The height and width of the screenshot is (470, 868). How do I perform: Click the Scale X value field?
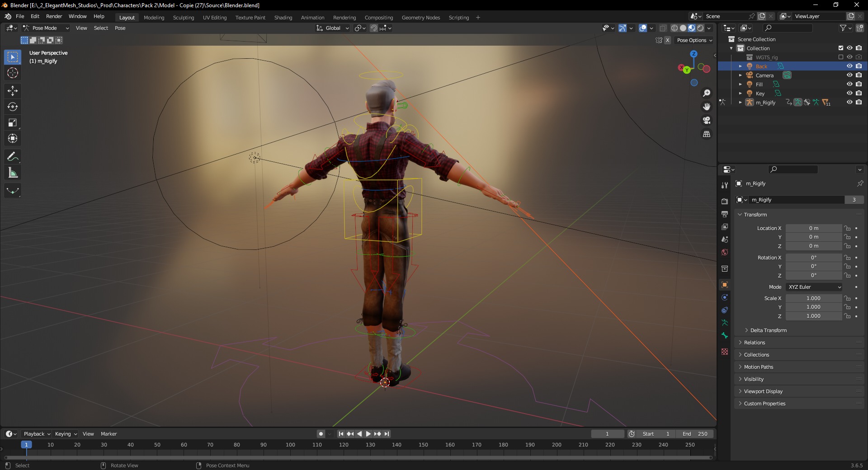click(x=814, y=298)
